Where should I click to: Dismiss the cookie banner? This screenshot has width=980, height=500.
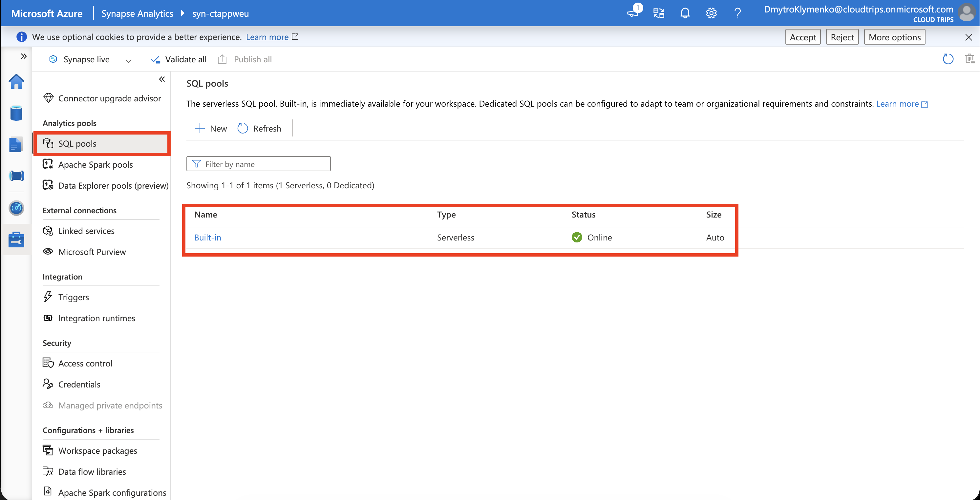[x=969, y=37]
